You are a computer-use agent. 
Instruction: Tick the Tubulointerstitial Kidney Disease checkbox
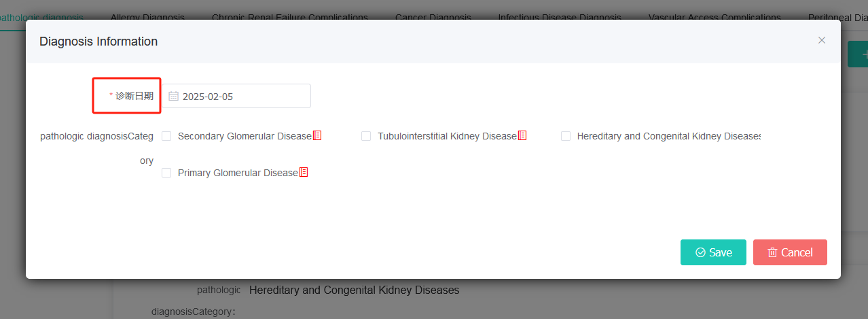[x=366, y=136]
